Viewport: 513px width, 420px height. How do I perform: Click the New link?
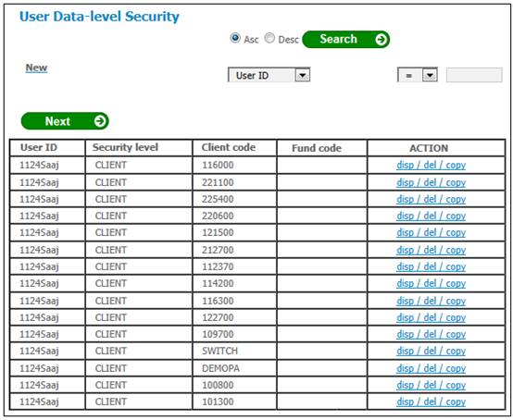click(36, 68)
